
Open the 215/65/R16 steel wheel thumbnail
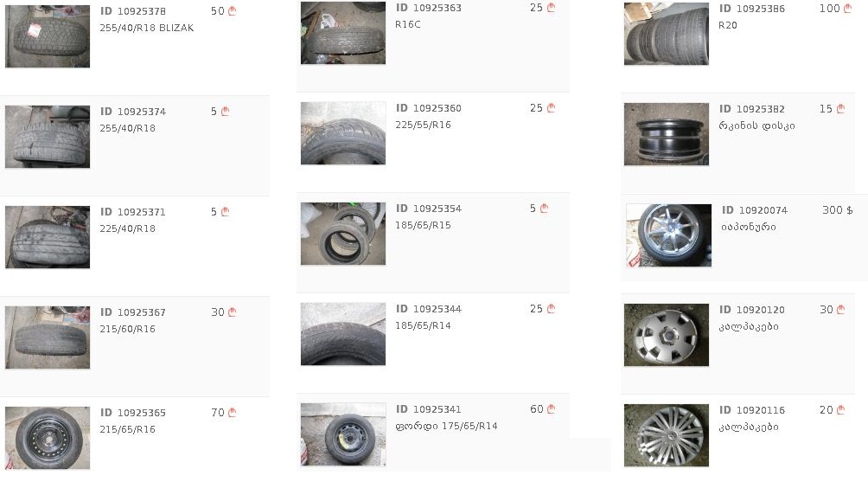(48, 438)
